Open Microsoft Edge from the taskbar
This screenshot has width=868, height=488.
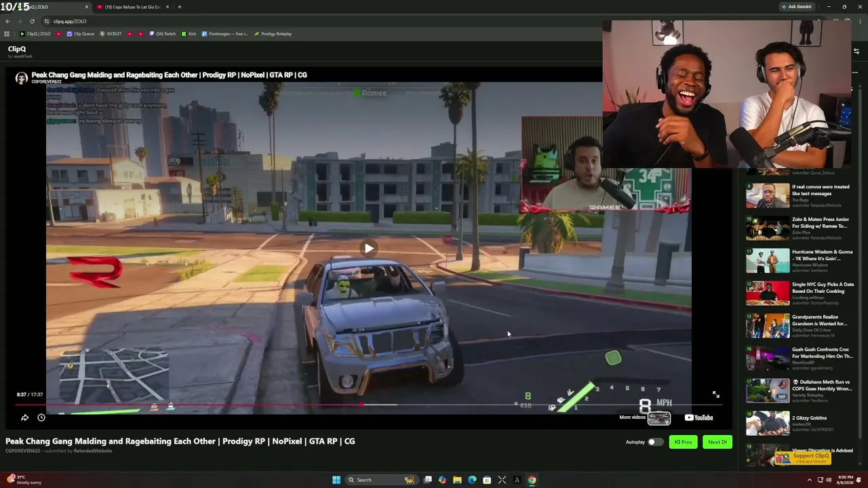[x=472, y=480]
